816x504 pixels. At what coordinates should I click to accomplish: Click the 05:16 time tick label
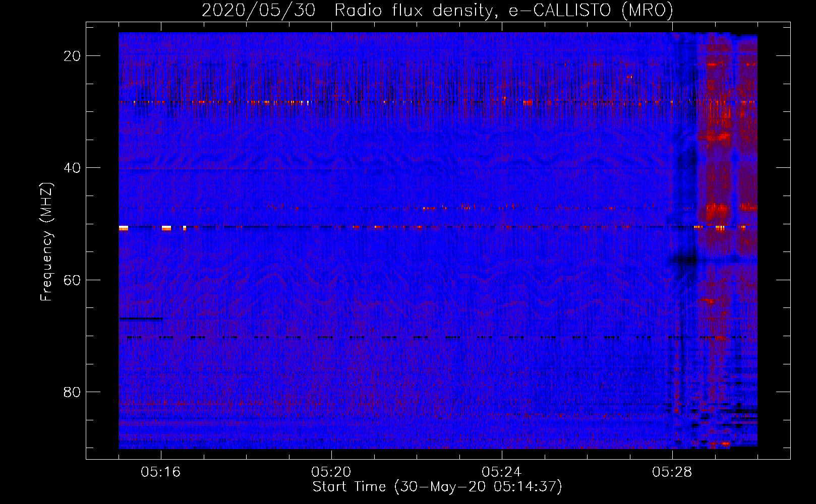[161, 472]
